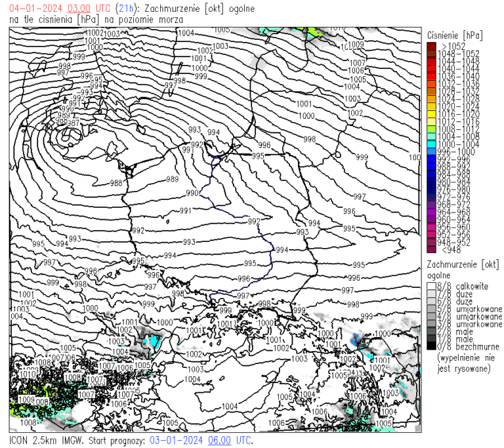504x448 pixels.
Task: Pick the 1020-1024 hPa pressure legend swatch
Action: pyautogui.click(x=431, y=106)
